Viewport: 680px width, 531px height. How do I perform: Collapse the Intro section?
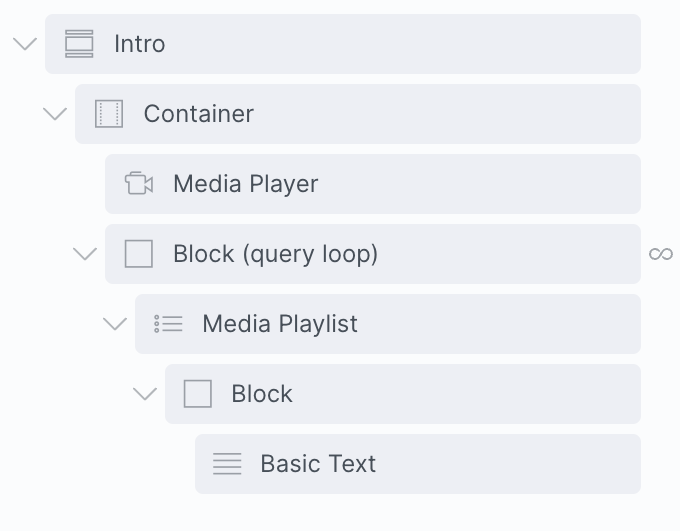click(x=25, y=44)
